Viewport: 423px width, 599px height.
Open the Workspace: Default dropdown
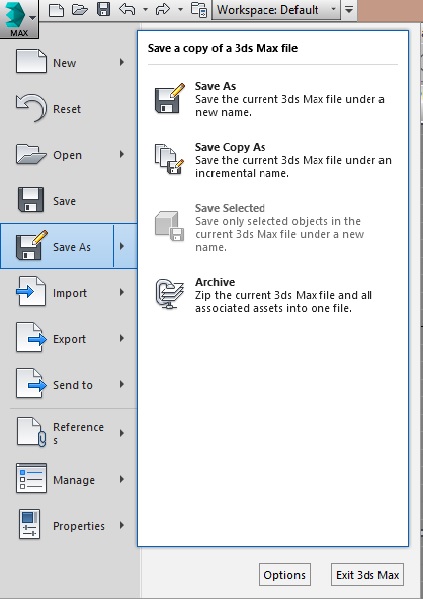[x=275, y=10]
